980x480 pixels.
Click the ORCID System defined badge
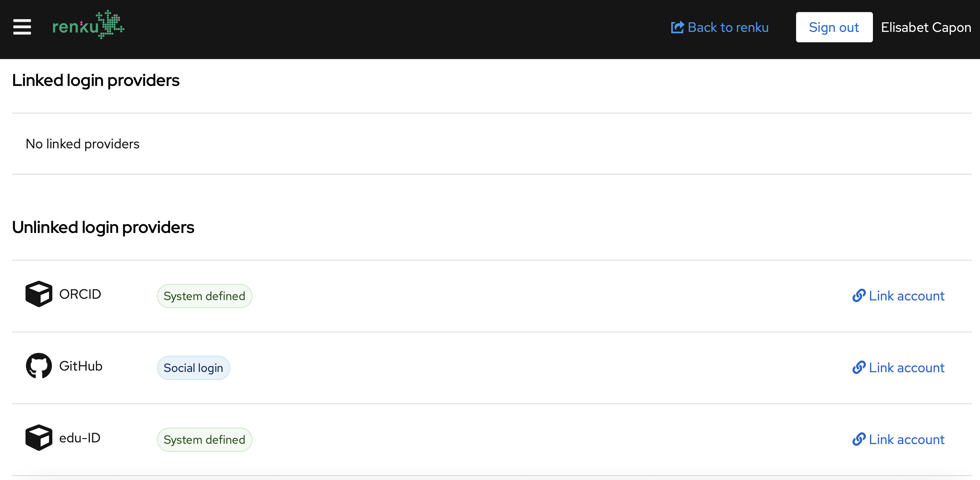pos(204,296)
